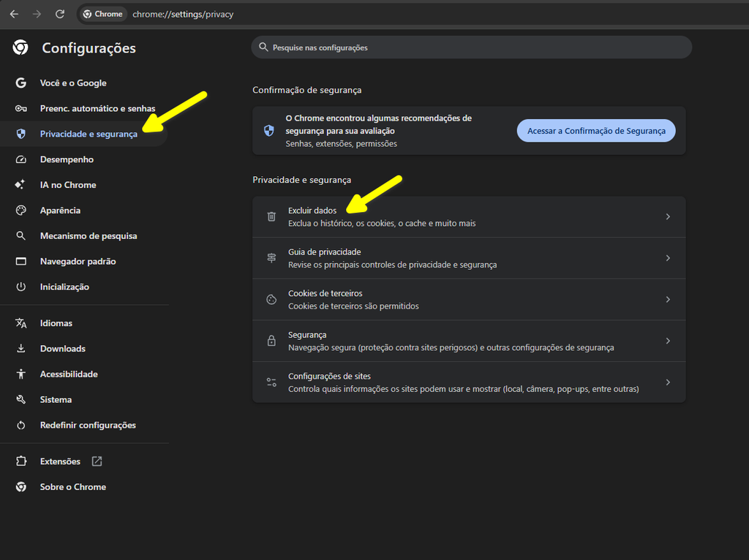Viewport: 749px width, 560px height.
Task: Click the magnifier icon for Mecanismo de pesquisa
Action: pos(20,236)
